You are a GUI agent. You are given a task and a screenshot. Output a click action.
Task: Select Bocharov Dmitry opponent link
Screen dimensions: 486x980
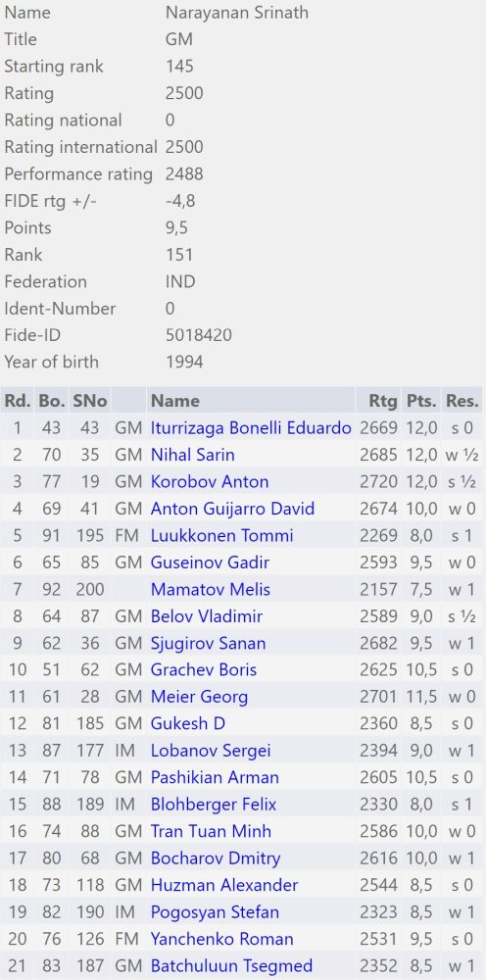[x=216, y=858]
